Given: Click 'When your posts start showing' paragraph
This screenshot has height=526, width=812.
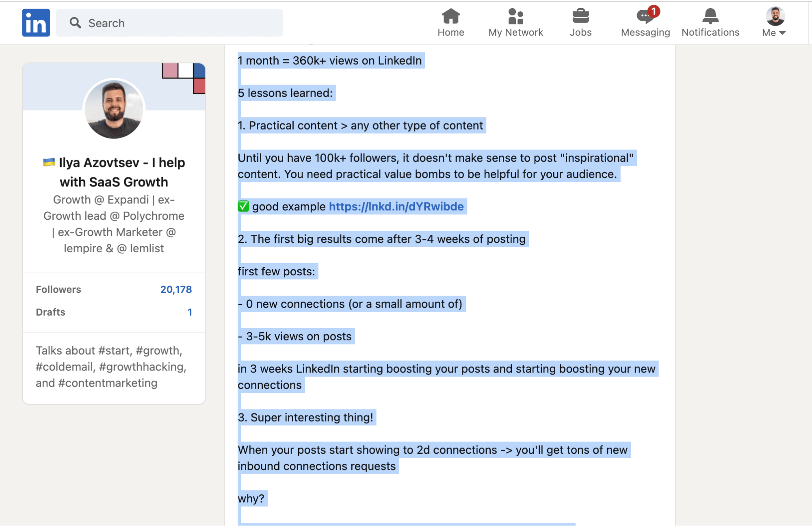Looking at the screenshot, I should coord(433,458).
